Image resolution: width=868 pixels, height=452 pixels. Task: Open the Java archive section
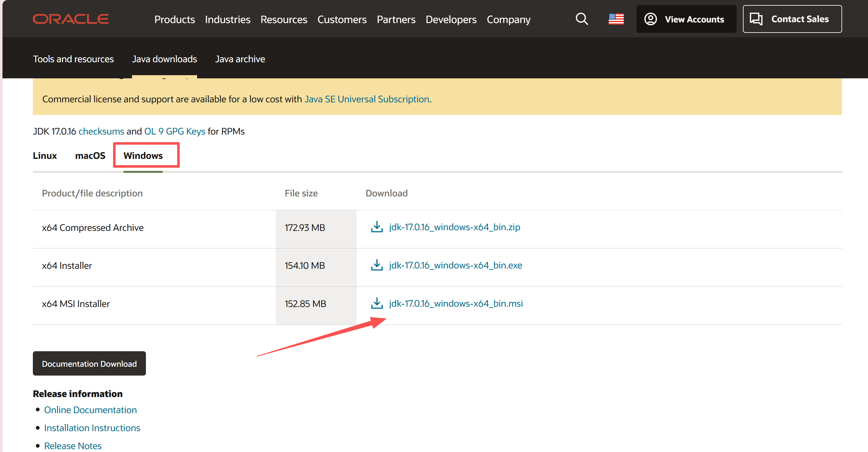[240, 59]
